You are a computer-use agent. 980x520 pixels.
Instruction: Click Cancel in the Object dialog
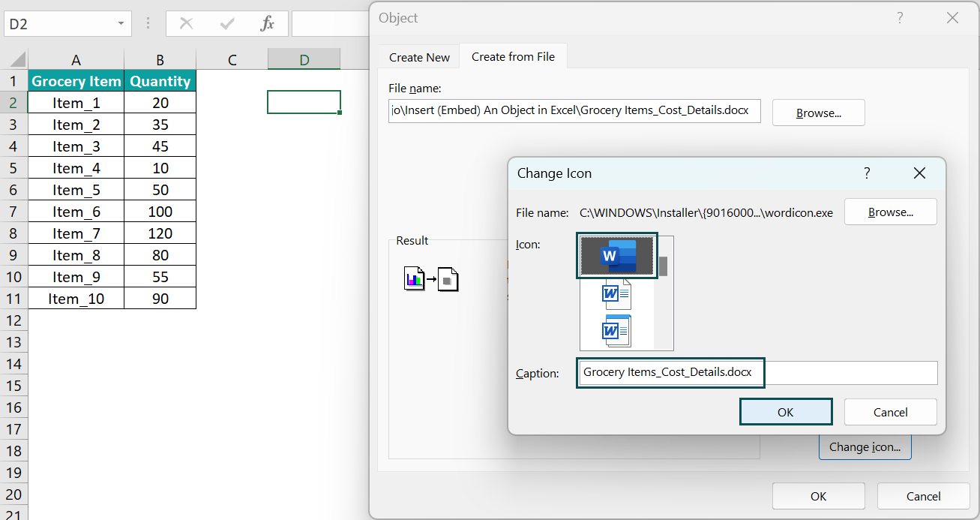[923, 496]
